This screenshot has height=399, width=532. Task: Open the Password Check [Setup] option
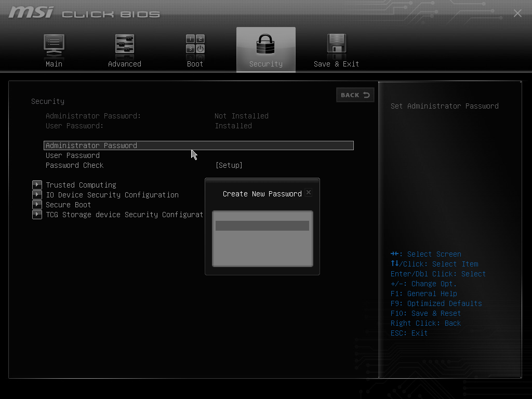tap(229, 165)
